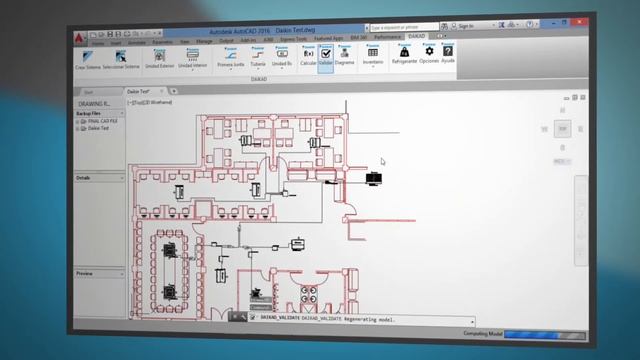Click the WCS dropdown below ViewCube
This screenshot has width=640, height=360.
(562, 162)
